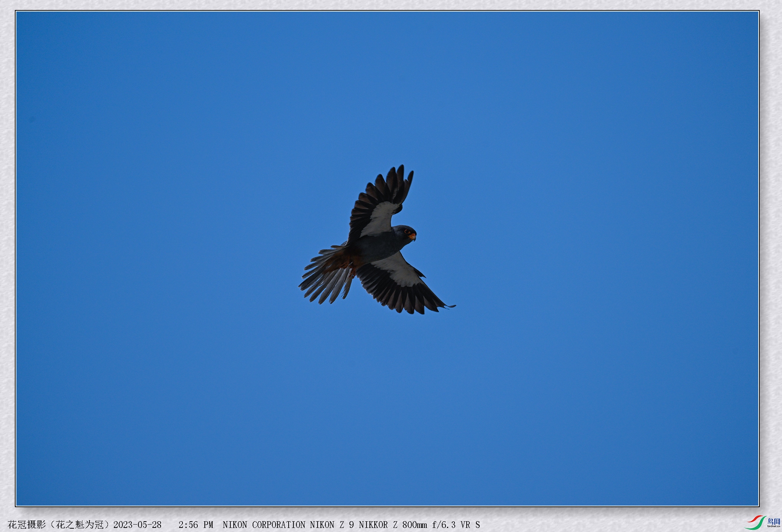Click the falcon's orange-ringed eye
782x532 pixels.
tap(407, 232)
